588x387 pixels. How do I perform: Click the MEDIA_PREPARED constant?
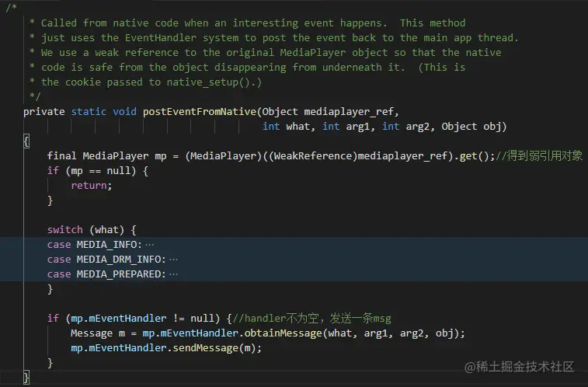(119, 274)
